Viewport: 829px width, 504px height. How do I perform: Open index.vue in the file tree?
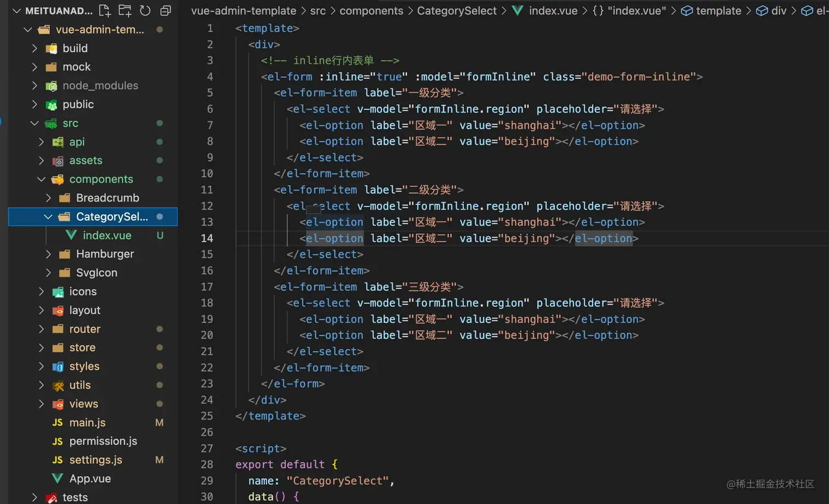[107, 235]
